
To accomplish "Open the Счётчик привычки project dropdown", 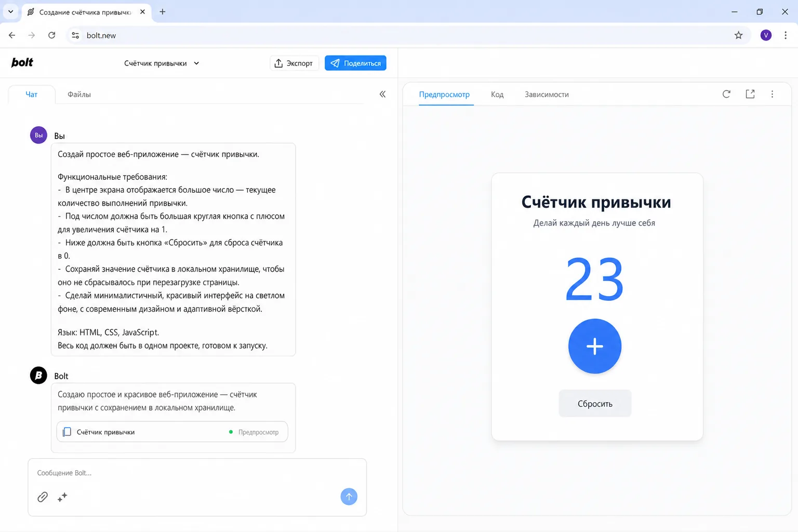I will coord(162,63).
